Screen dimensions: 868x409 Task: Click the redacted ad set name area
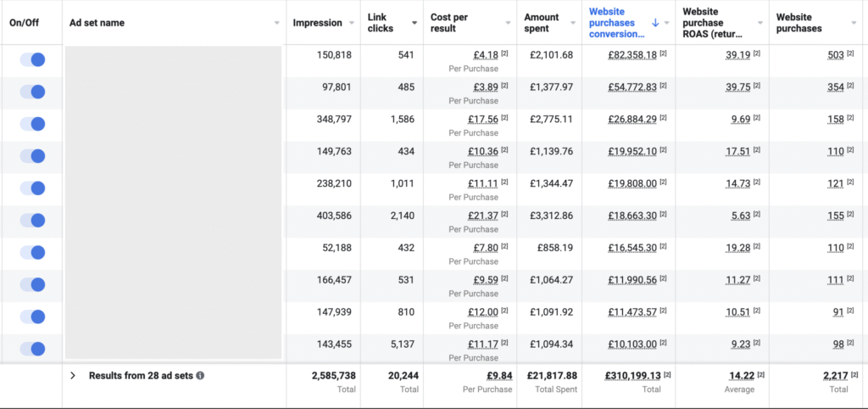(173, 202)
